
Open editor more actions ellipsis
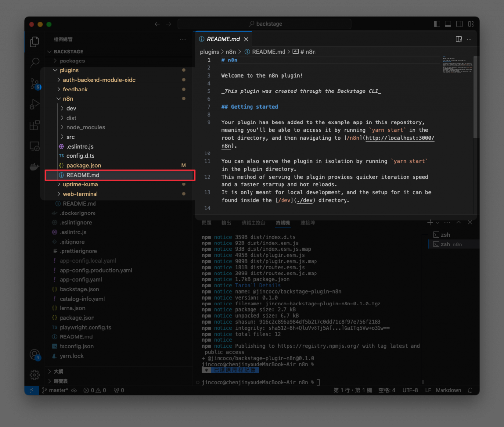pyautogui.click(x=470, y=39)
